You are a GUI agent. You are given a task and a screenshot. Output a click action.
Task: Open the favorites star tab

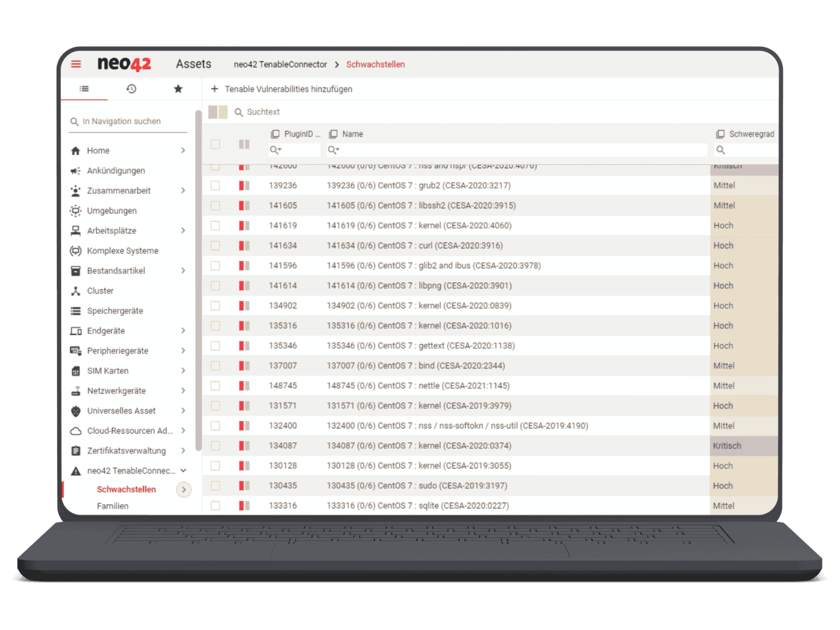(178, 89)
